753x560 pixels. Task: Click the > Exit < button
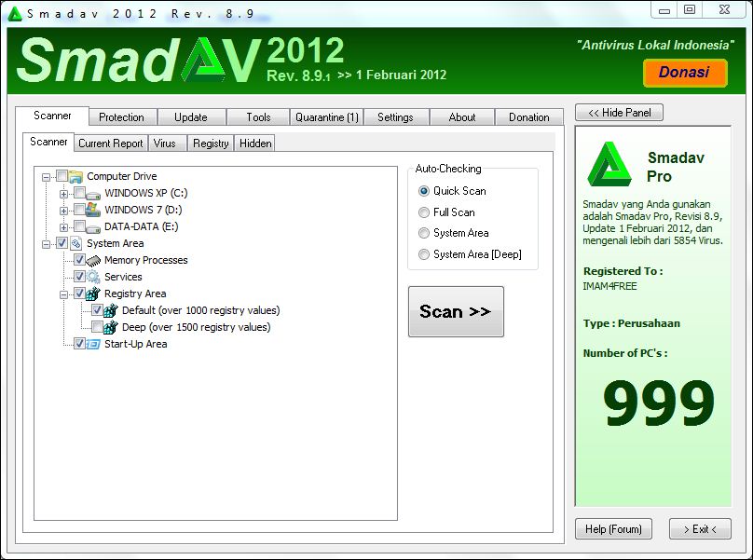(700, 529)
